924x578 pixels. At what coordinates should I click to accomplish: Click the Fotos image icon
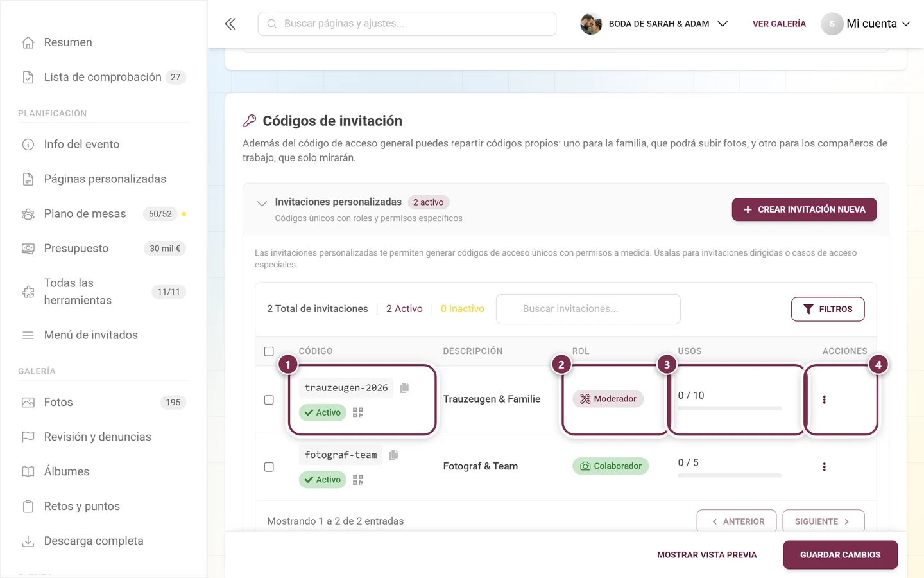pos(28,403)
